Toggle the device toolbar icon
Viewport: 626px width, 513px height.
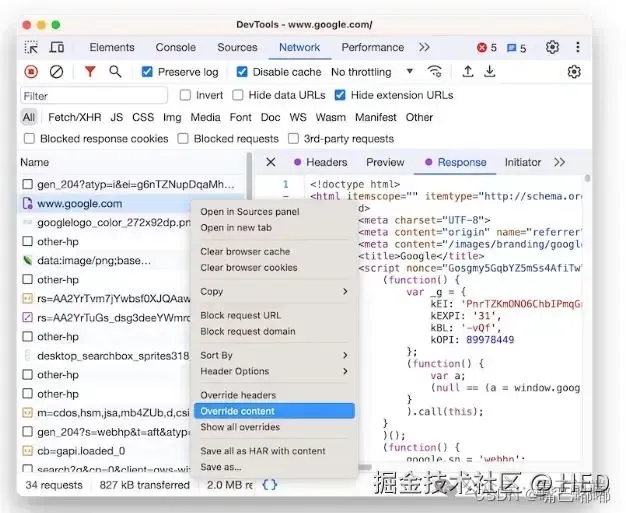pyautogui.click(x=57, y=48)
